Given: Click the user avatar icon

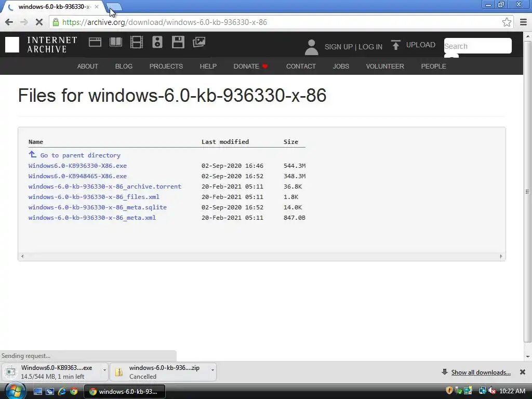Looking at the screenshot, I should [x=311, y=47].
